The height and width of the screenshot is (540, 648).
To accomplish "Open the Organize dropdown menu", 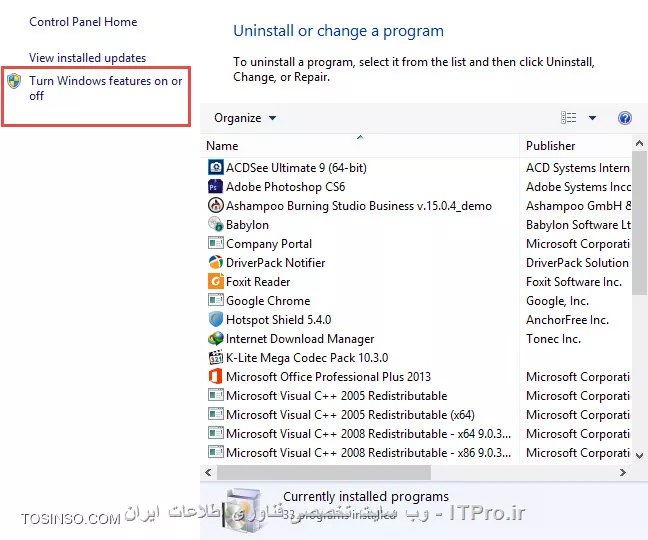I will pos(245,118).
